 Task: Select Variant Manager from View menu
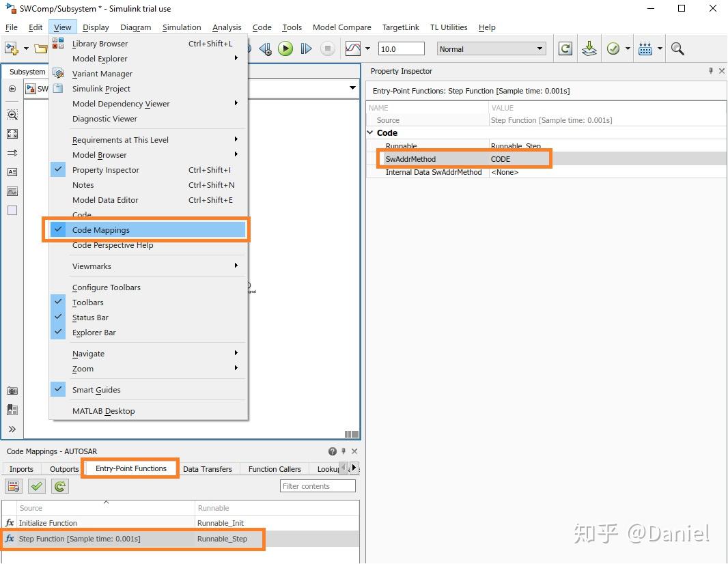click(148, 74)
